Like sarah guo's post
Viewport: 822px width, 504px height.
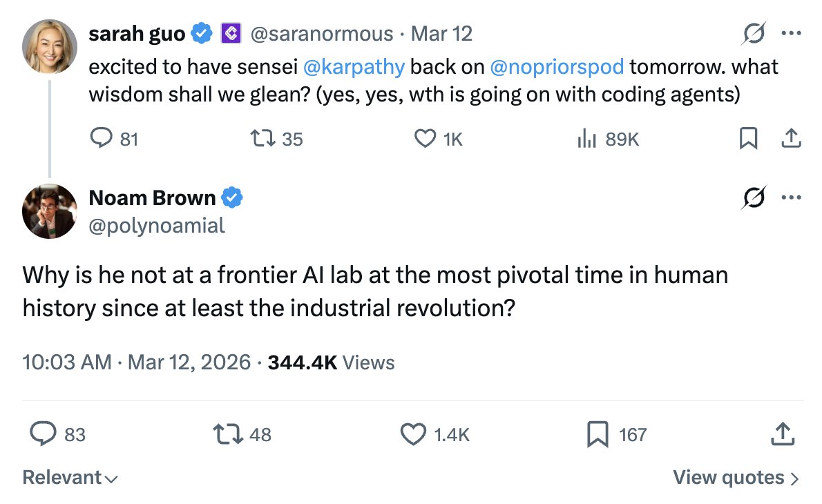423,139
